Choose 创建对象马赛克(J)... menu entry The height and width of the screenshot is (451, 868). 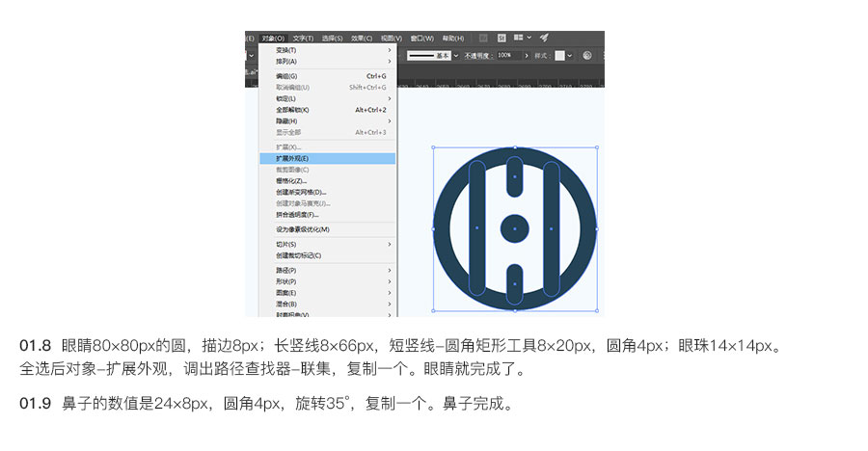(327, 203)
